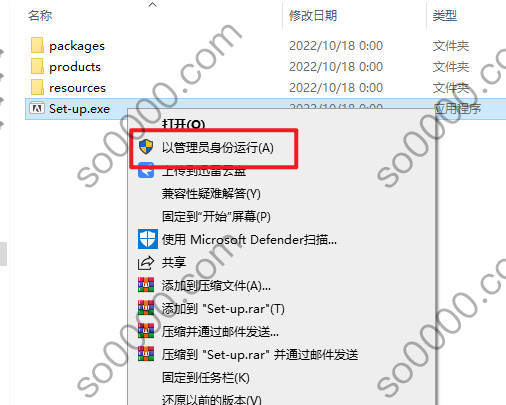The width and height of the screenshot is (506, 405).
Task: Click the admin shield icon in context menu
Action: pos(146,147)
